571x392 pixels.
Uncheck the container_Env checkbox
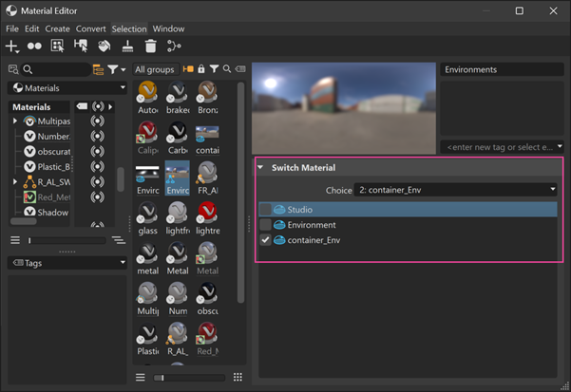(x=265, y=240)
